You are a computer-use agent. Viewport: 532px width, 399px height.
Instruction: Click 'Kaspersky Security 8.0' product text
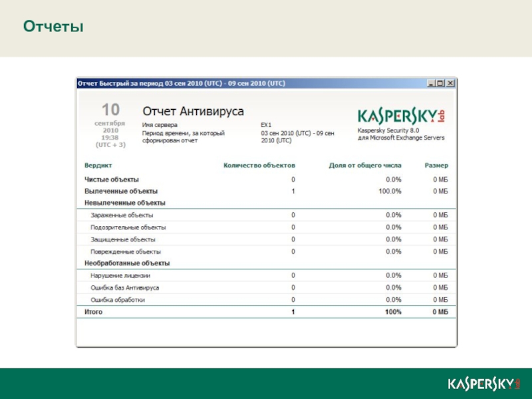click(x=388, y=130)
